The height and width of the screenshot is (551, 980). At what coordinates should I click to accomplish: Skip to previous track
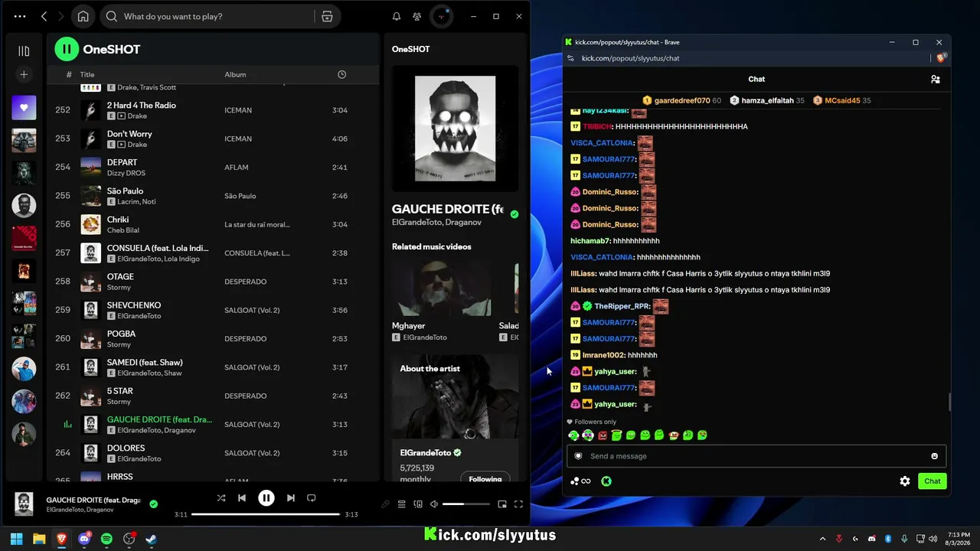tap(242, 497)
